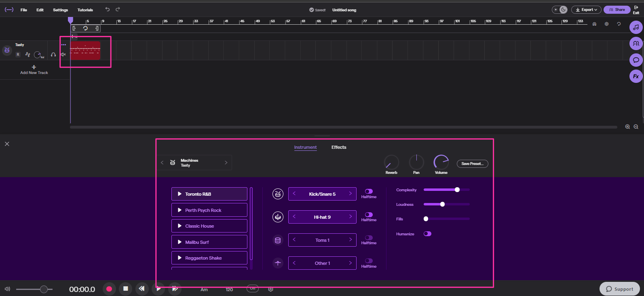Image resolution: width=644 pixels, height=296 pixels.
Task: Toggle Halftime for Kick/Snare 5
Action: pyautogui.click(x=369, y=191)
